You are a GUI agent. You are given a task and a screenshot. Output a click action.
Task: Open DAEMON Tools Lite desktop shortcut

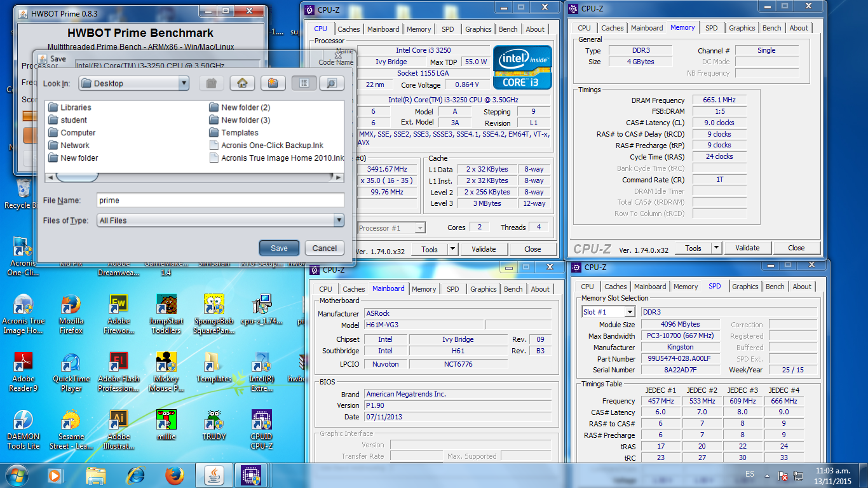(24, 430)
